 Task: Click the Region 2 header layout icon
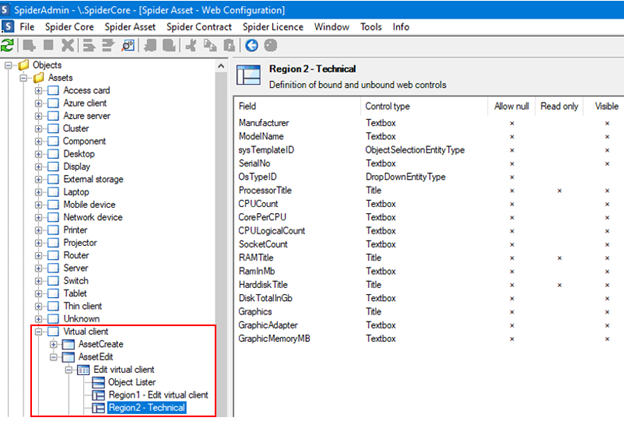pos(249,75)
